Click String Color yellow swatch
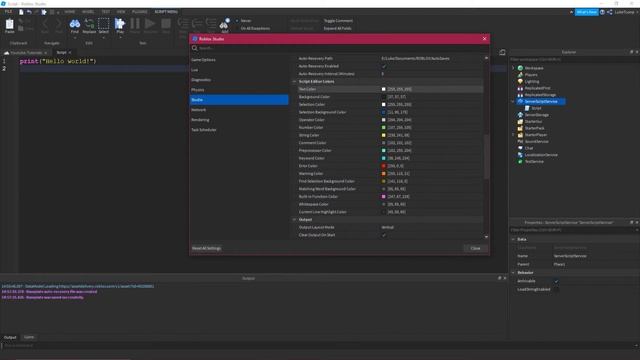 [384, 135]
